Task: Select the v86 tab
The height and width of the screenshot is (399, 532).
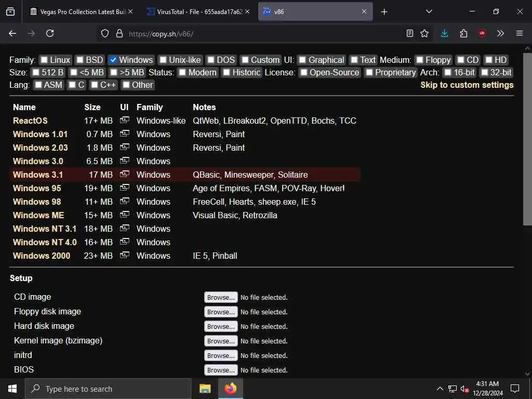Action: [315, 11]
